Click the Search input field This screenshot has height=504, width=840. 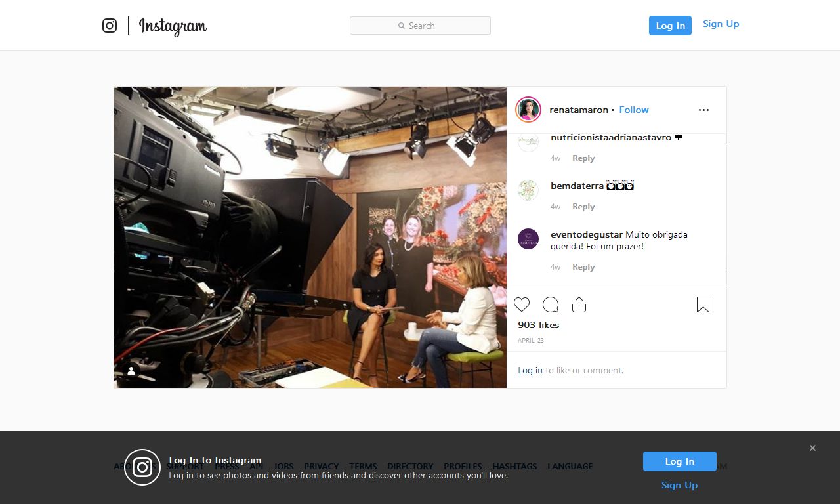click(420, 26)
